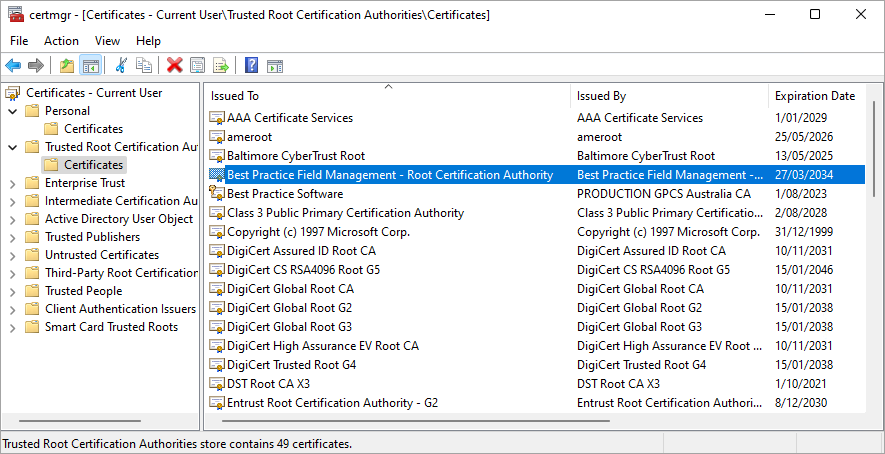Click the AAA Certificate Services certificate icon
The image size is (885, 454).
[217, 118]
